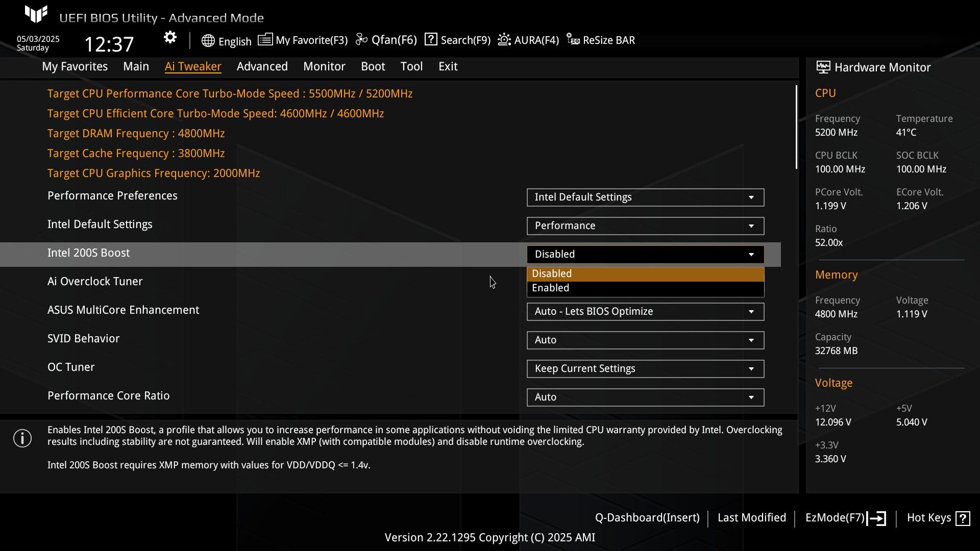Click PCore Volt. value 1.199 V
The width and height of the screenshot is (980, 551).
[x=830, y=206]
